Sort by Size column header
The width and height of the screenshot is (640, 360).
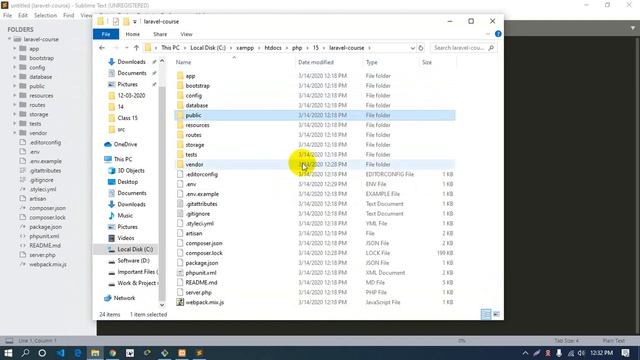[x=427, y=62]
